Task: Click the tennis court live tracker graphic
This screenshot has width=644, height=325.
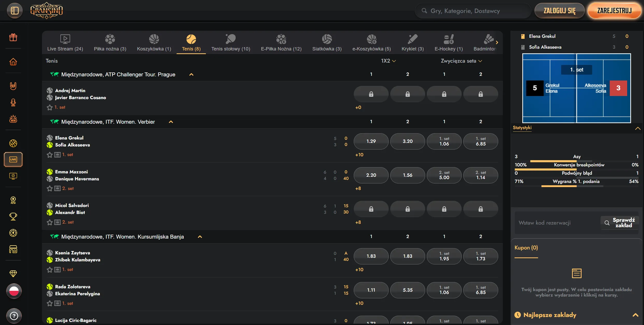Action: click(576, 88)
